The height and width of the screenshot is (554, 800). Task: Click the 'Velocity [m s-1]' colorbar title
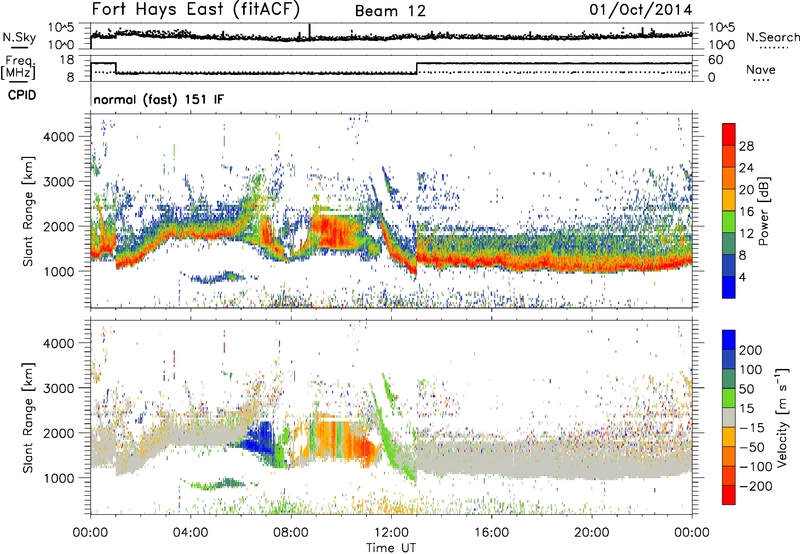(x=782, y=417)
